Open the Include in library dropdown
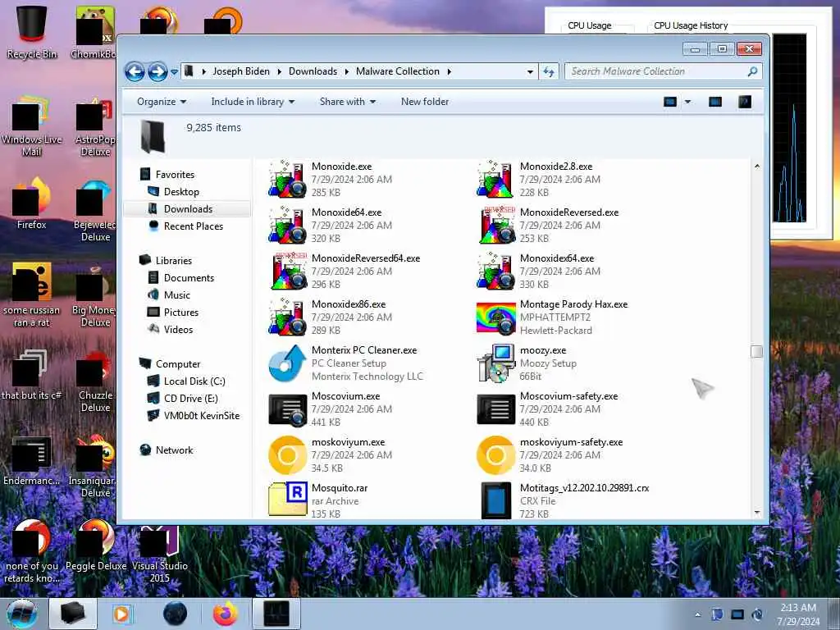 click(253, 102)
